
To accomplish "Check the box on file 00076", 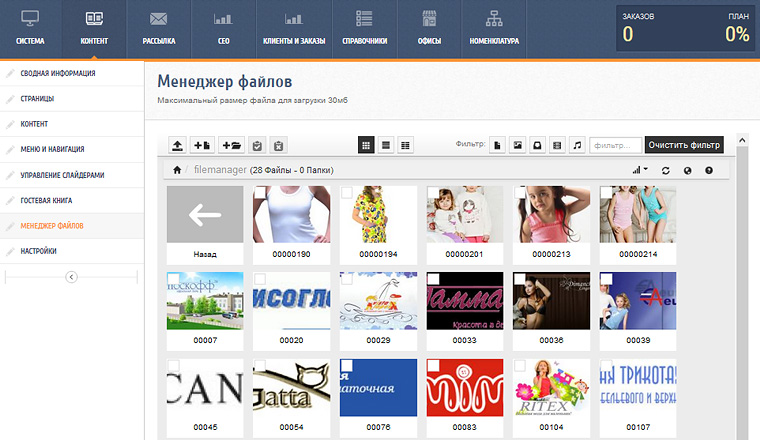I will point(346,365).
